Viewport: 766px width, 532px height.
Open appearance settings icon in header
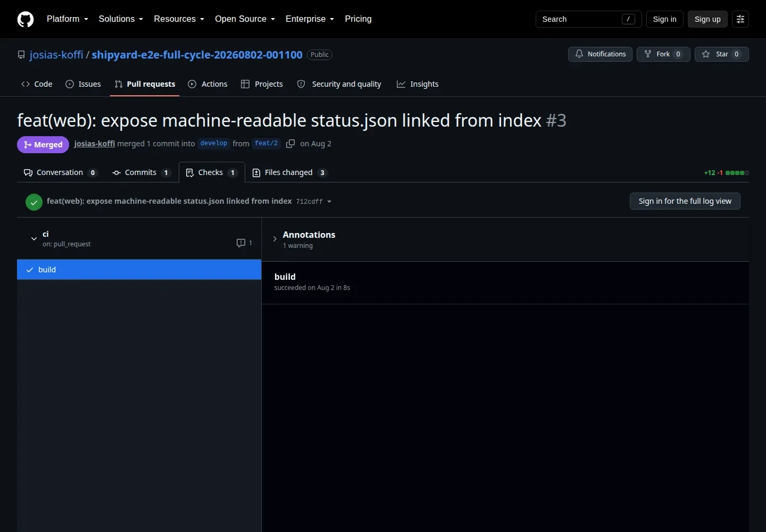point(740,19)
